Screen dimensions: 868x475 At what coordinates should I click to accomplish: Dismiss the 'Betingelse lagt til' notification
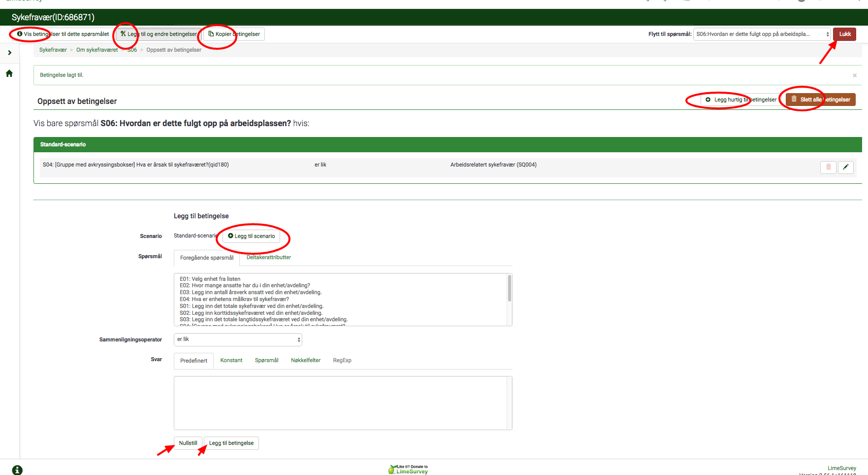click(855, 75)
